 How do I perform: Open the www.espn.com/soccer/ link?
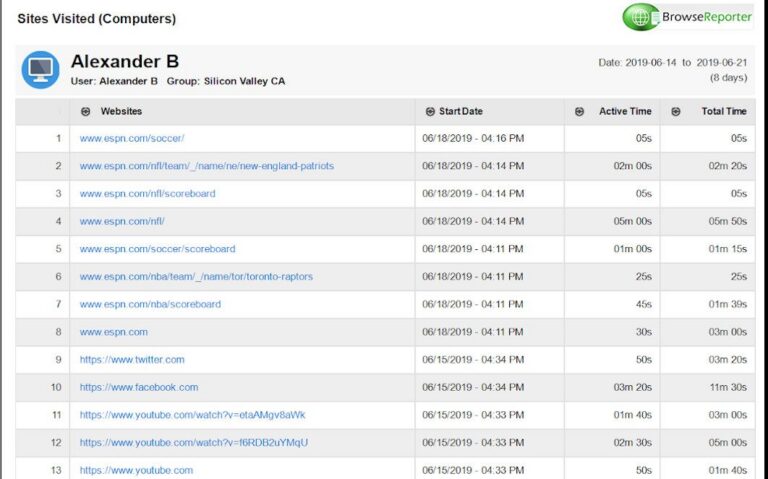coord(132,139)
